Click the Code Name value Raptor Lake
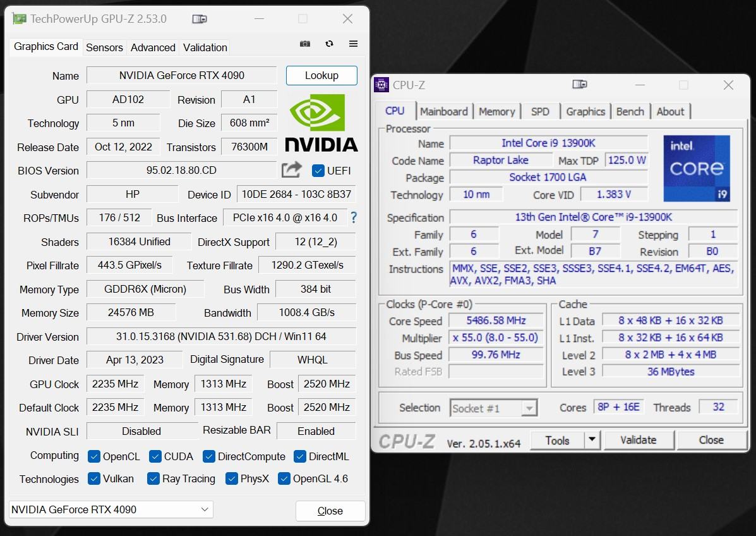This screenshot has width=756, height=536. 500,160
